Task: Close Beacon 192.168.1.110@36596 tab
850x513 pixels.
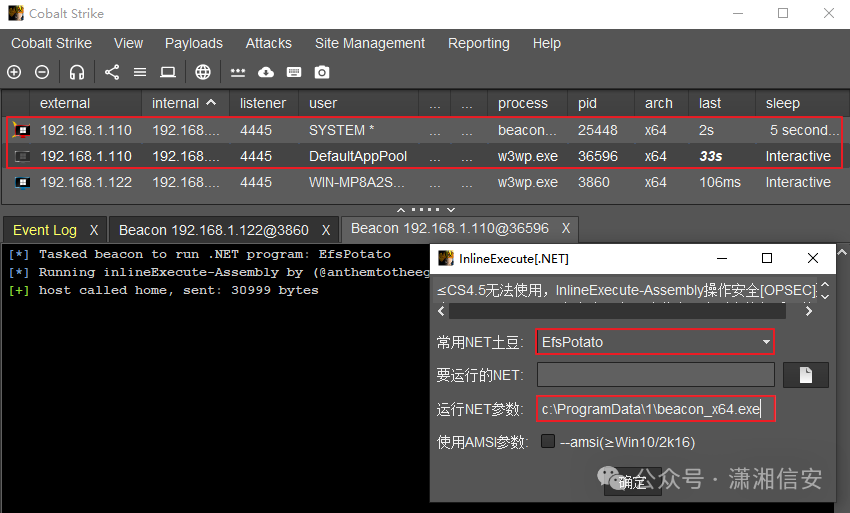Action: click(x=566, y=228)
